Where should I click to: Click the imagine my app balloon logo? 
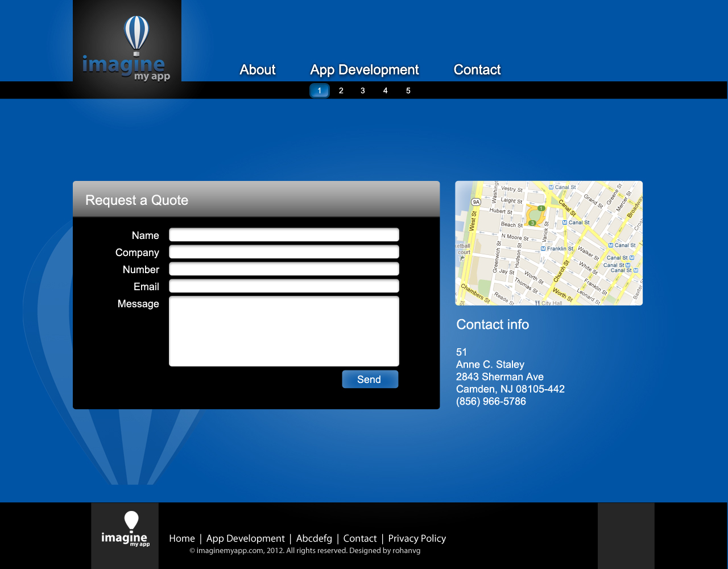pyautogui.click(x=127, y=50)
